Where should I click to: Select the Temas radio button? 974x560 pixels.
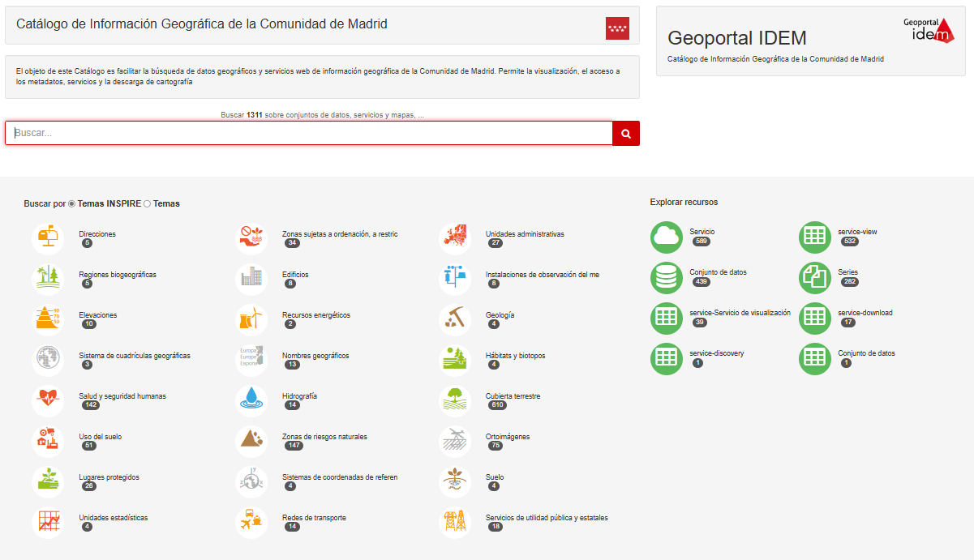pyautogui.click(x=147, y=204)
